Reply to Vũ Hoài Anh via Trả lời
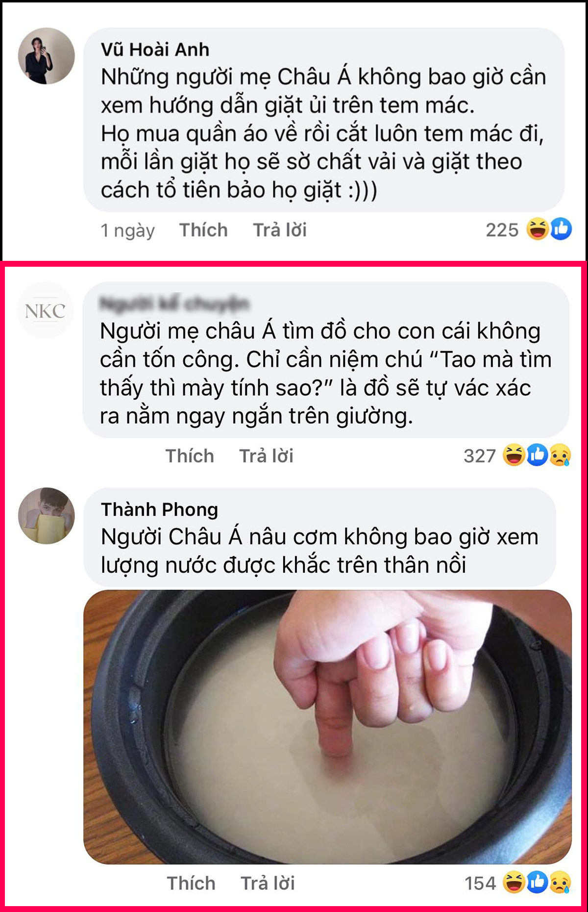 (280, 230)
